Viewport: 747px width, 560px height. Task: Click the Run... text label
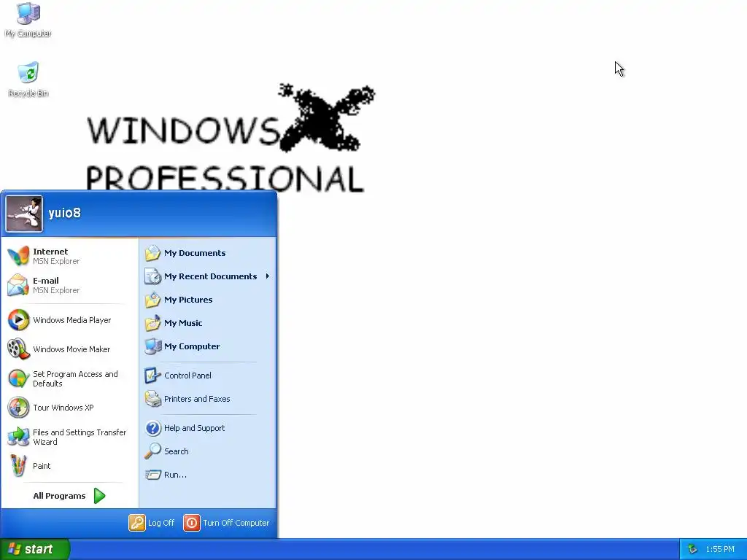tap(175, 475)
